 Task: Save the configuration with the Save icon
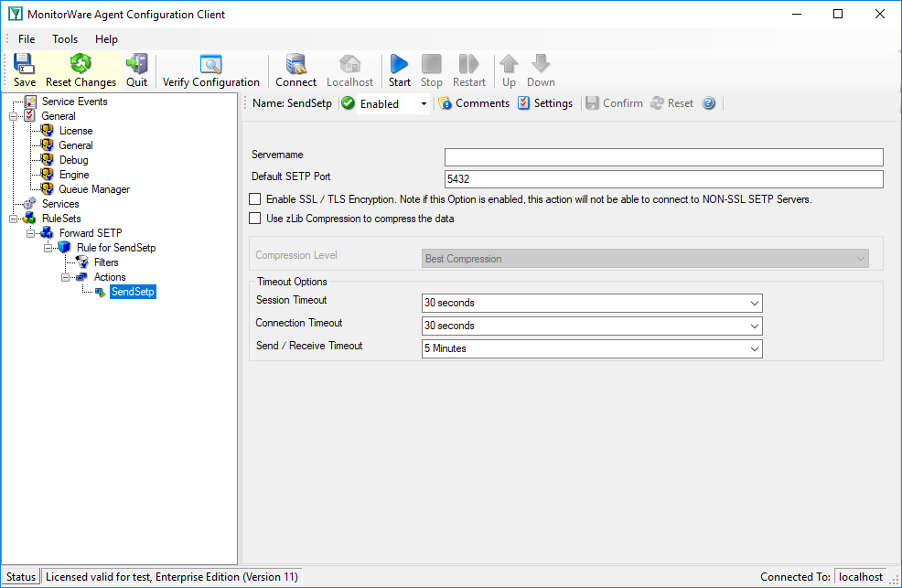pos(24,70)
